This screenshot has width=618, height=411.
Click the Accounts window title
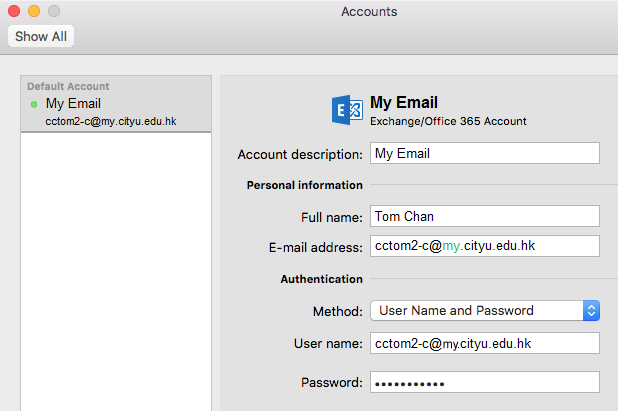point(369,12)
